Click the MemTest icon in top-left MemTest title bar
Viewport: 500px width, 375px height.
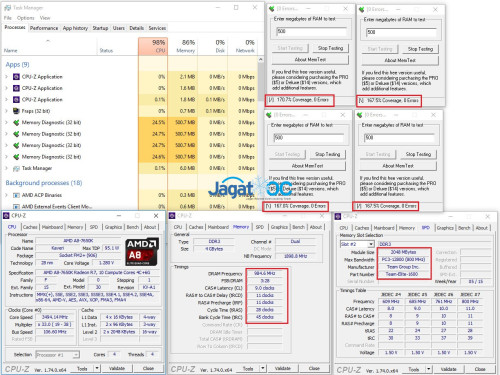point(272,9)
